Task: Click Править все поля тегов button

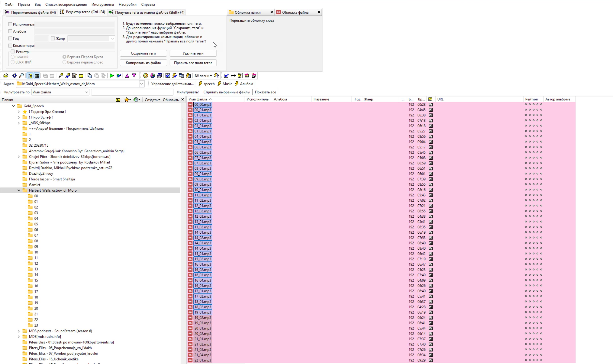Action: point(193,63)
